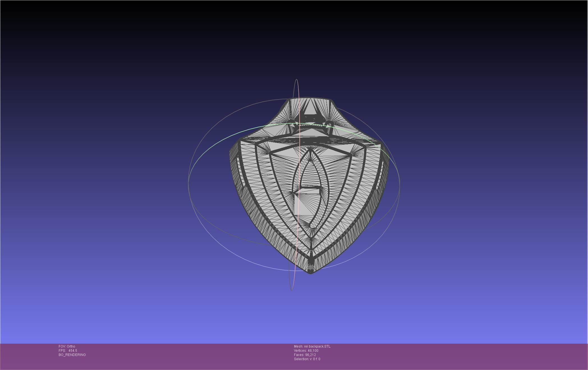Click the 'FPS: 454.5' readout
The width and height of the screenshot is (588, 370).
click(68, 351)
